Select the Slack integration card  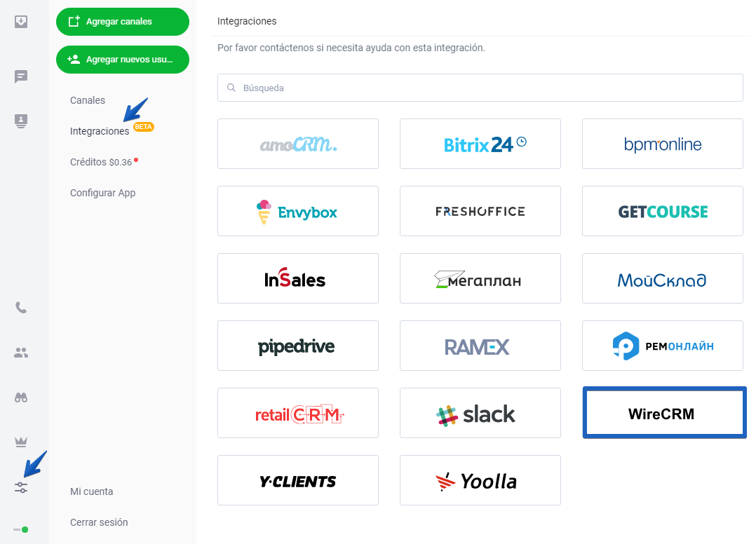(x=480, y=413)
